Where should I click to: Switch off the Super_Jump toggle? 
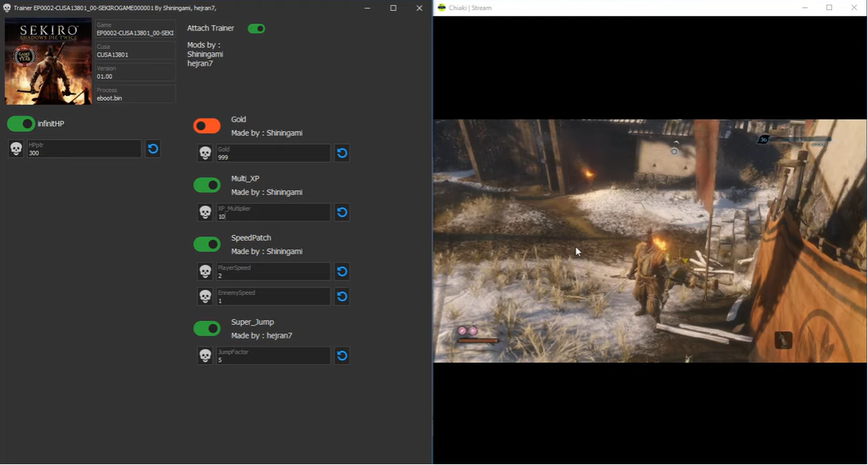pyautogui.click(x=207, y=329)
